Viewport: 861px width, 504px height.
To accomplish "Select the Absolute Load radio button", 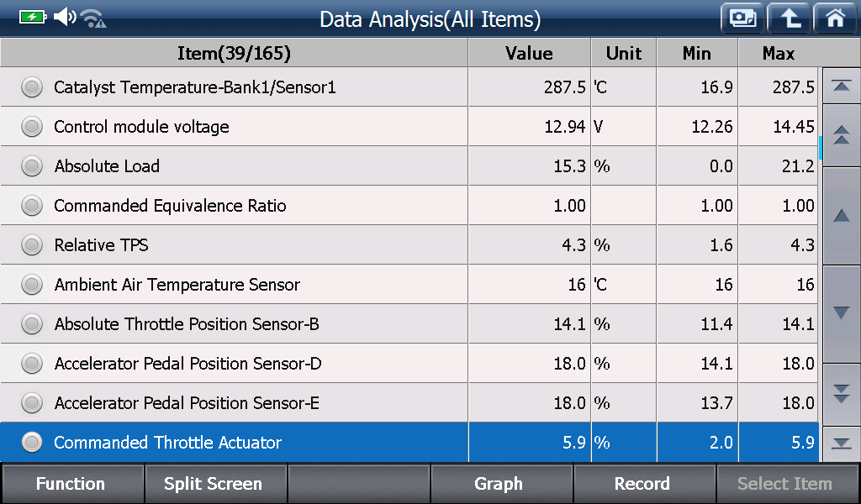I will click(32, 166).
